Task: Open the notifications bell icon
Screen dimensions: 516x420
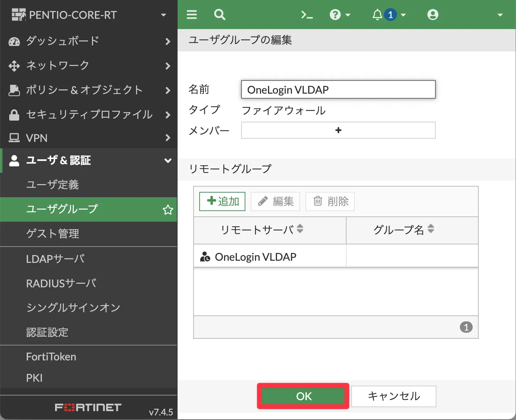Action: [x=377, y=15]
